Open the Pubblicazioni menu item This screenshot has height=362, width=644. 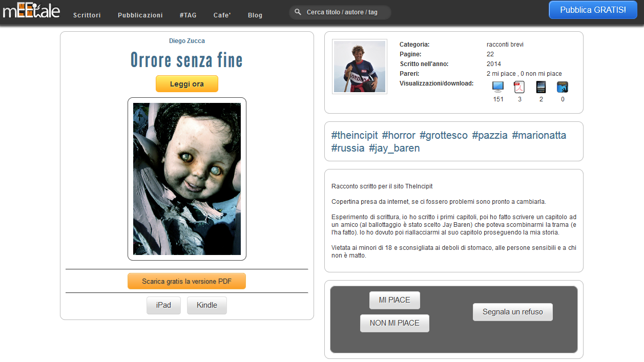tap(140, 15)
